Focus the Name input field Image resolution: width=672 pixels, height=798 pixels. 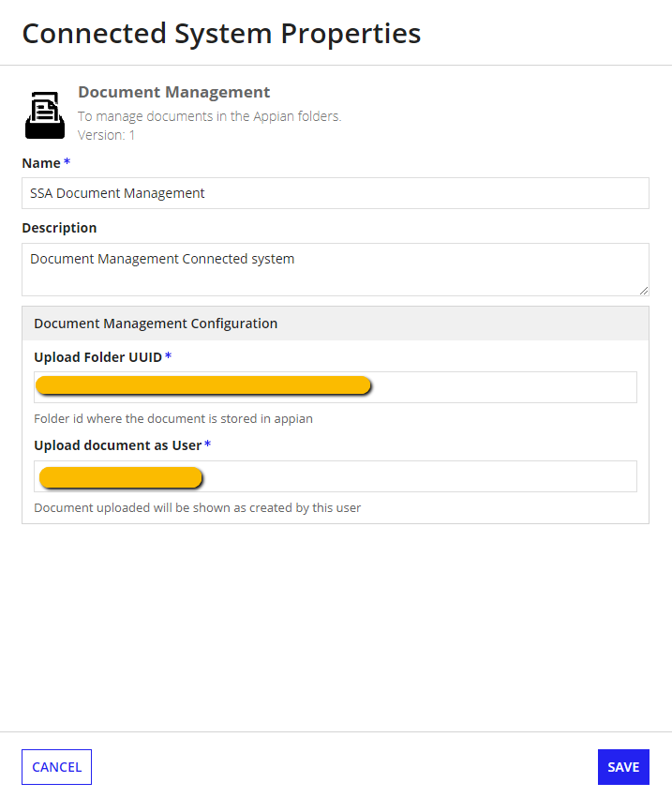pyautogui.click(x=335, y=193)
